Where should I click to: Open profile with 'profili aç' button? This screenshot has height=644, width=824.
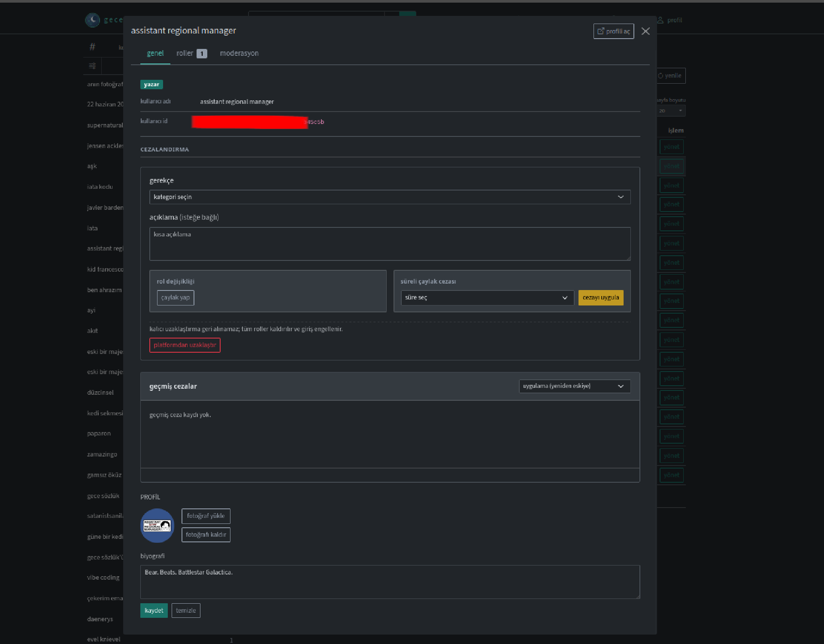[x=614, y=31]
